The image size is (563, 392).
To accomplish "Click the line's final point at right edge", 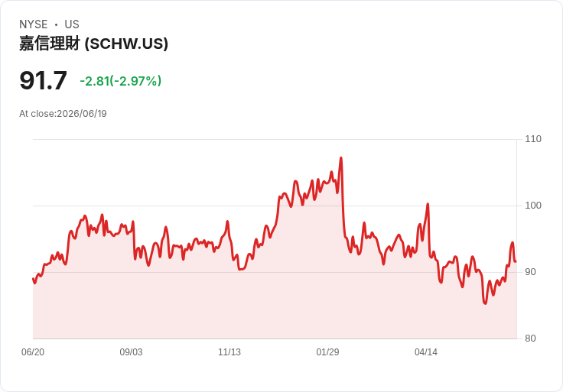I will pyautogui.click(x=516, y=261).
